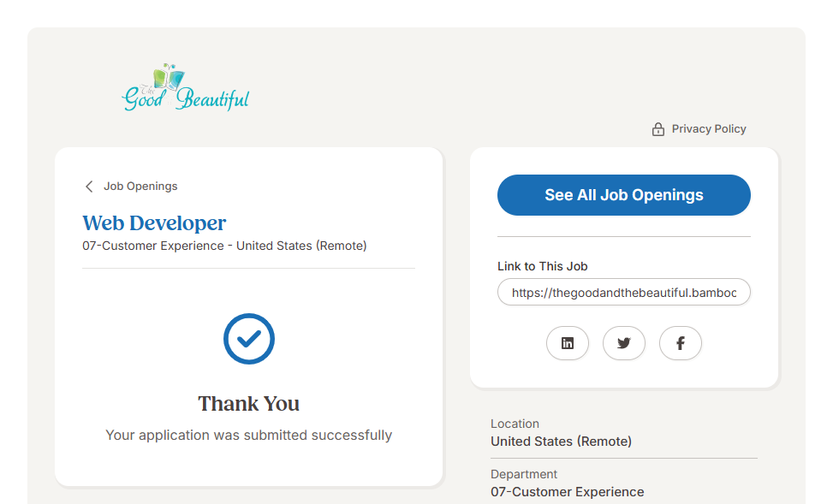This screenshot has height=504, width=833.
Task: Click the Thank You heading
Action: [x=249, y=404]
